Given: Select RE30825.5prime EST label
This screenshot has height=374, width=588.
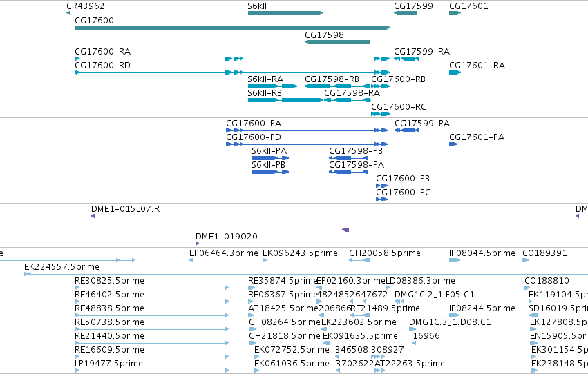Looking at the screenshot, I should click(109, 281).
